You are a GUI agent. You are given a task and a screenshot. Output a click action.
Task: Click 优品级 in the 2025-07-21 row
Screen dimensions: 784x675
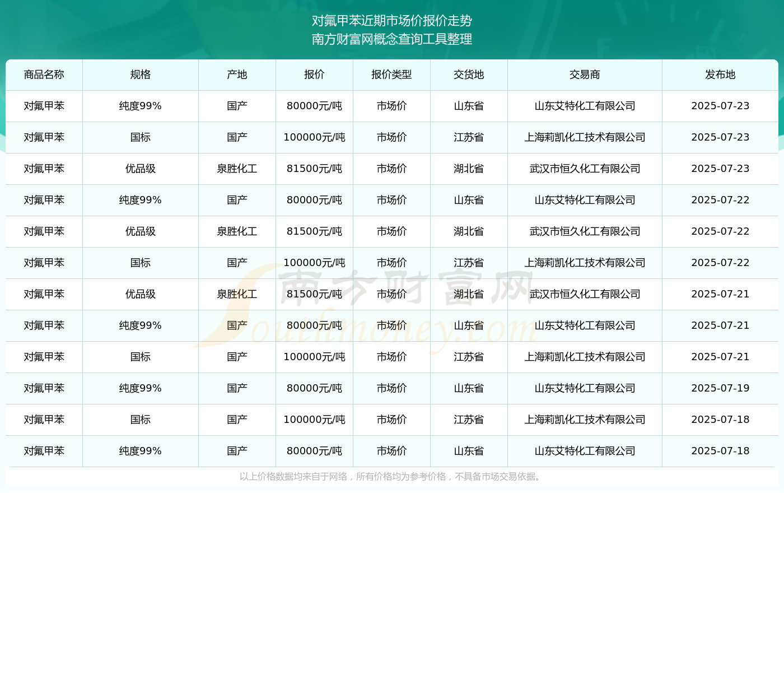[141, 294]
